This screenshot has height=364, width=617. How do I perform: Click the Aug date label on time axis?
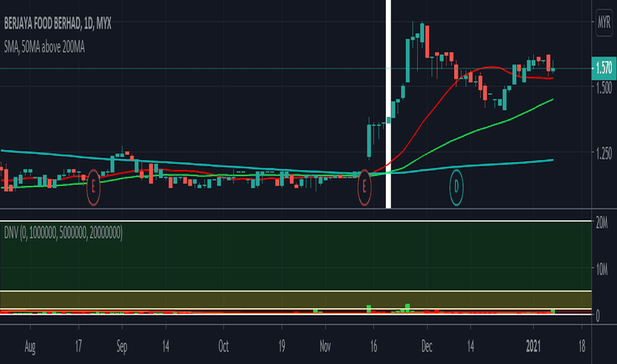coord(30,347)
